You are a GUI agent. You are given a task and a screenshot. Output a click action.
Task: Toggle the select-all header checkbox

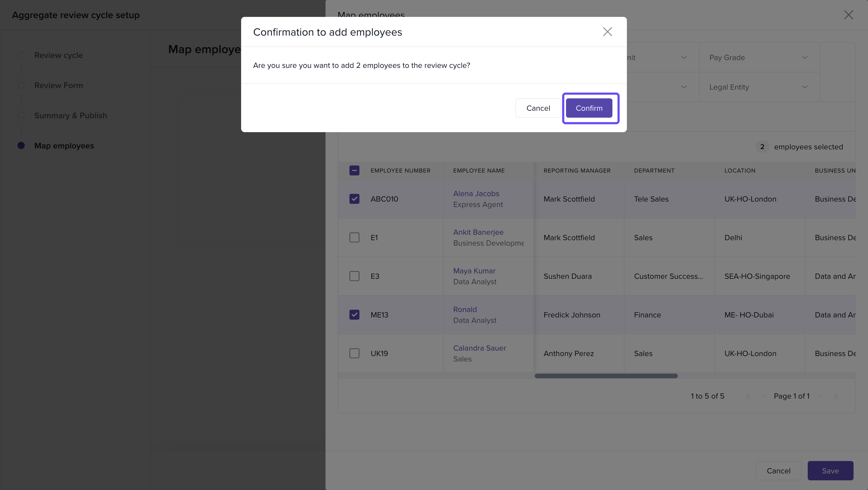(x=354, y=170)
